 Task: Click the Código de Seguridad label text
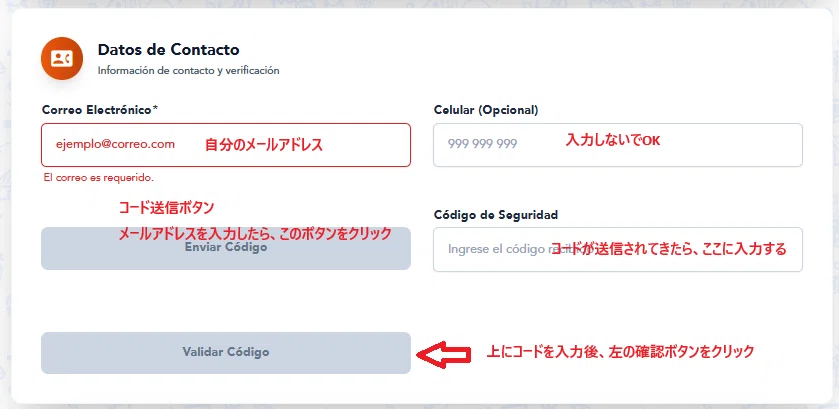[x=495, y=215]
